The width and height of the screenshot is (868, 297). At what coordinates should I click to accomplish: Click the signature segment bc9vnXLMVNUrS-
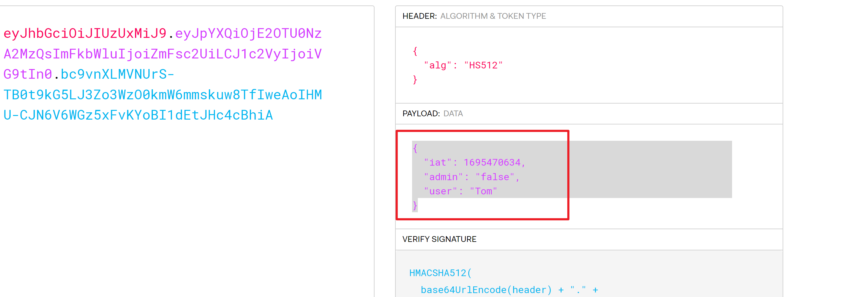tap(117, 74)
